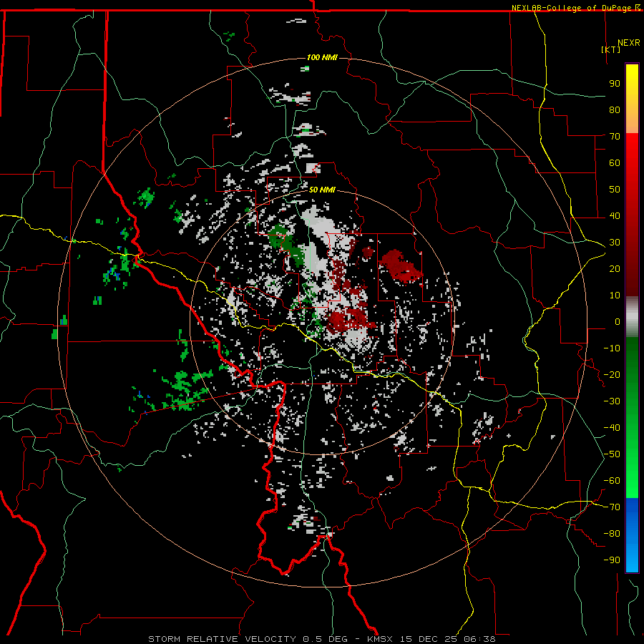Click the -20 value on the velocity scale
The height and width of the screenshot is (644, 644).
pyautogui.click(x=612, y=374)
